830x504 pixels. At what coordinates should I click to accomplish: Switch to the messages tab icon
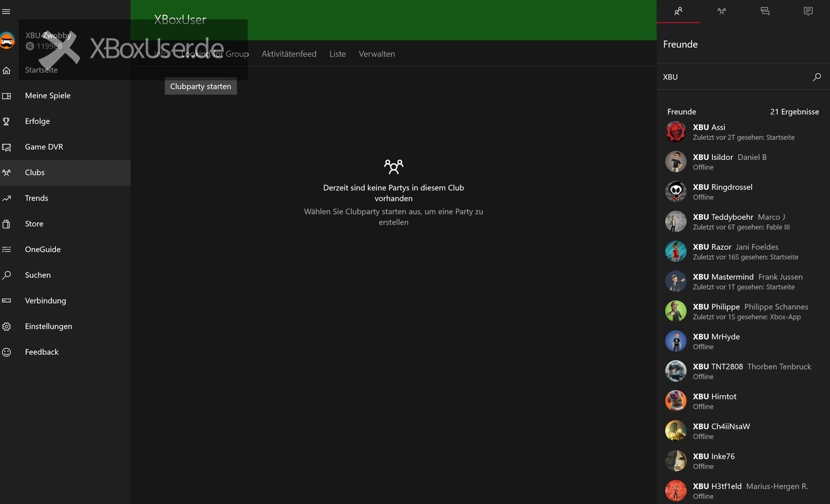(765, 11)
